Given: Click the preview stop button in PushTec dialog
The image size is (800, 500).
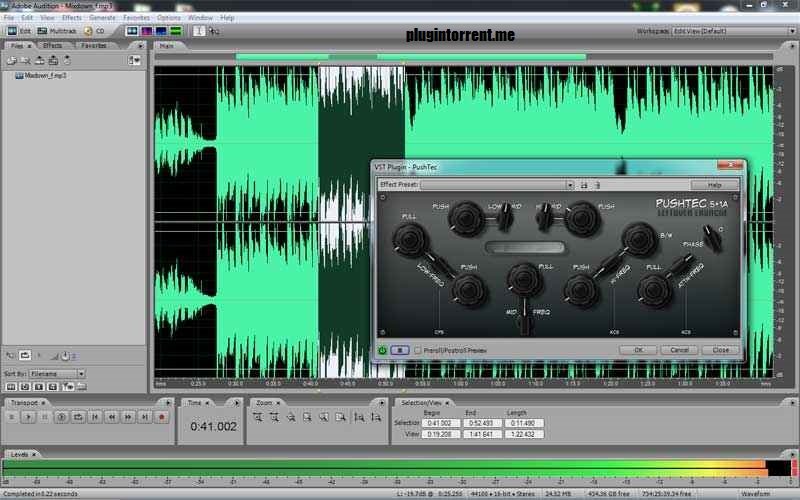Looking at the screenshot, I should (399, 351).
